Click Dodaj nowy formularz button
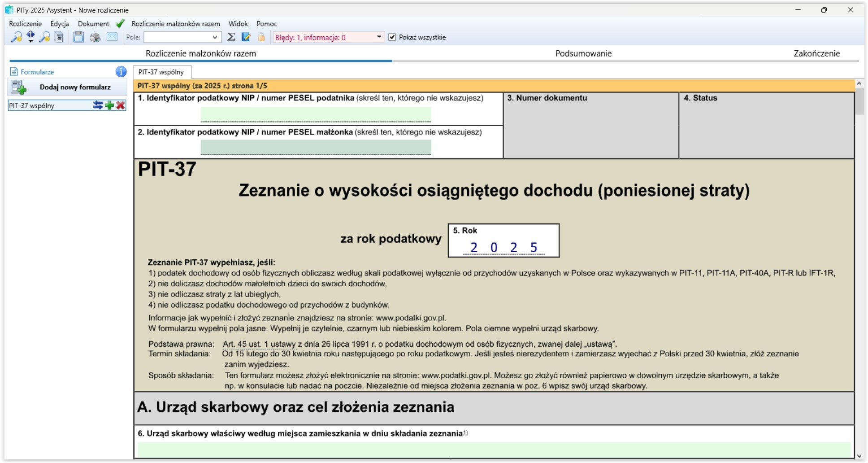 [x=67, y=87]
